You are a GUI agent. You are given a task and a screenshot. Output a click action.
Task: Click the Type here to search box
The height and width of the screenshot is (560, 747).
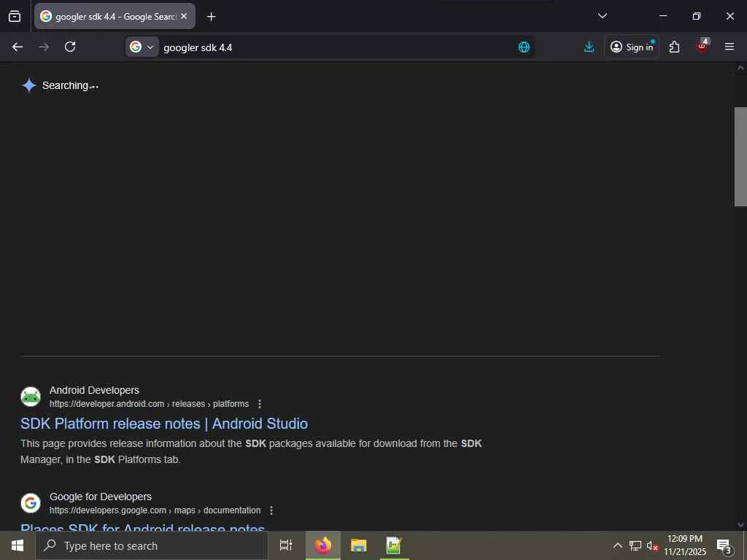152,545
